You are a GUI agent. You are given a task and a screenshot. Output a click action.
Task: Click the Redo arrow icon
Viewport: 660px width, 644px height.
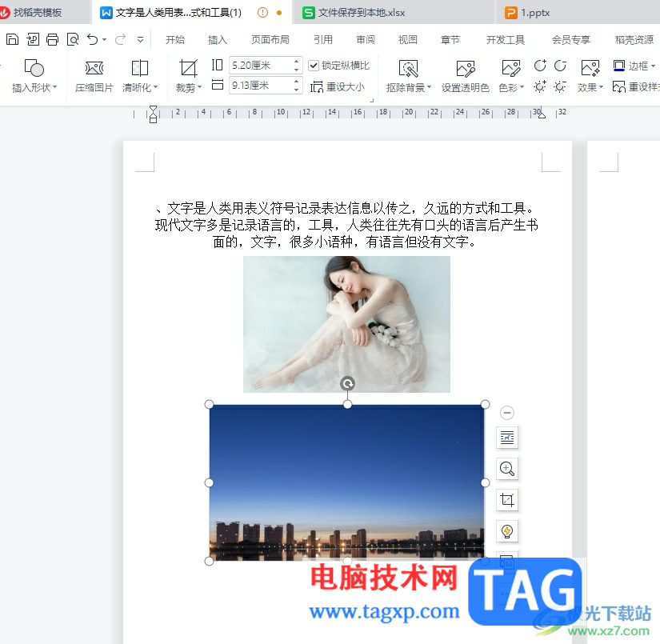[x=120, y=39]
